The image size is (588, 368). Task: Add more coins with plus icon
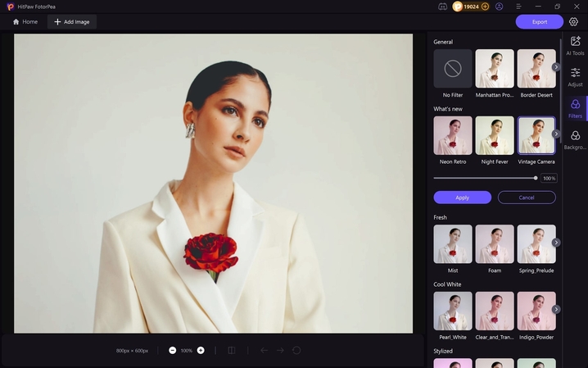[x=485, y=7]
